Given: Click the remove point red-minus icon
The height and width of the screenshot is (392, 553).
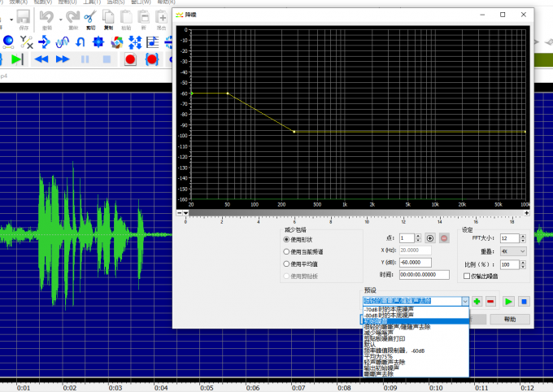Looking at the screenshot, I should (x=444, y=238).
